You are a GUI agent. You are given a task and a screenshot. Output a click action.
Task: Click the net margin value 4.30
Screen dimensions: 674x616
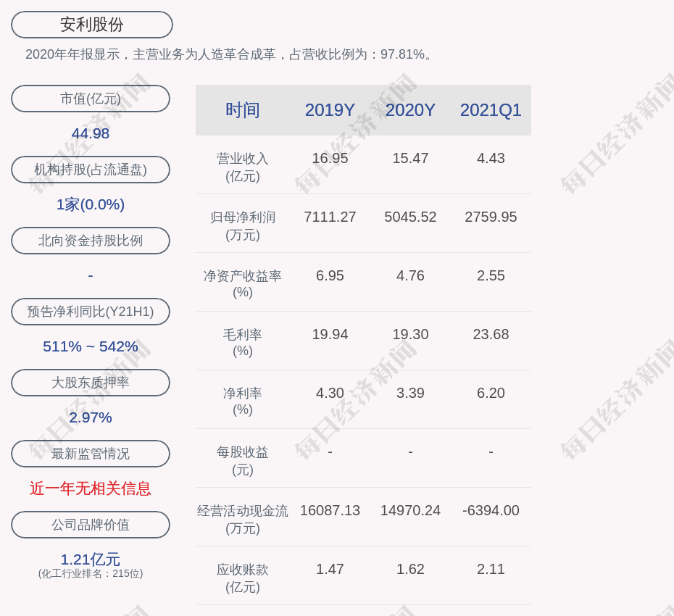[x=330, y=393]
